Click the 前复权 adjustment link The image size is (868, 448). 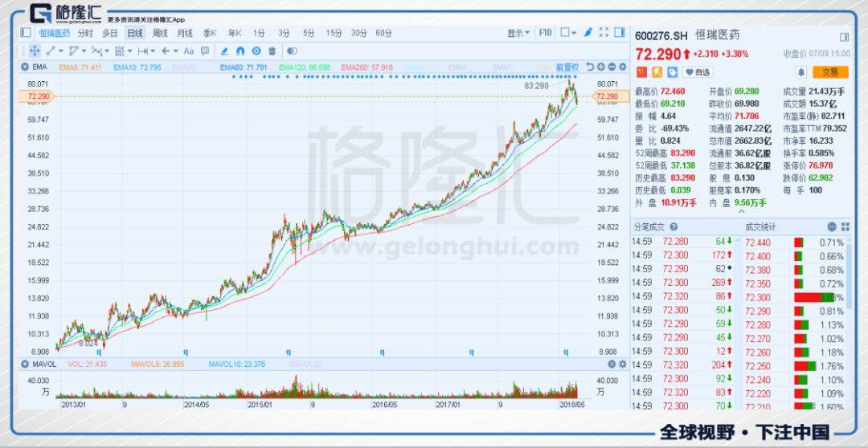coord(567,67)
